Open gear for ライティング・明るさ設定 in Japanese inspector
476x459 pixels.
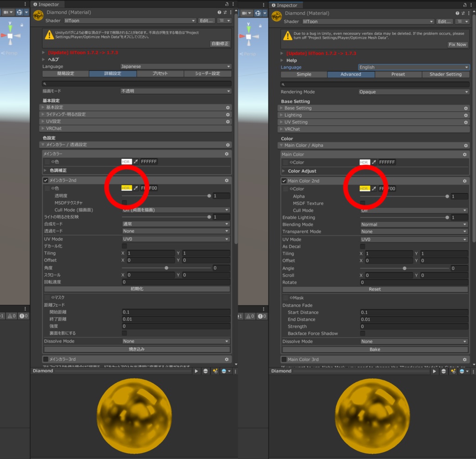tap(228, 115)
